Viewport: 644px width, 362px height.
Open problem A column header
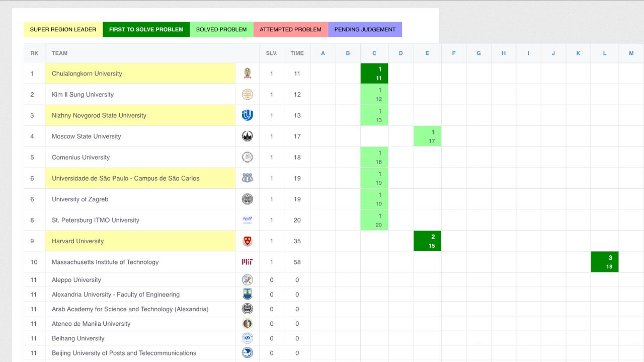323,53
